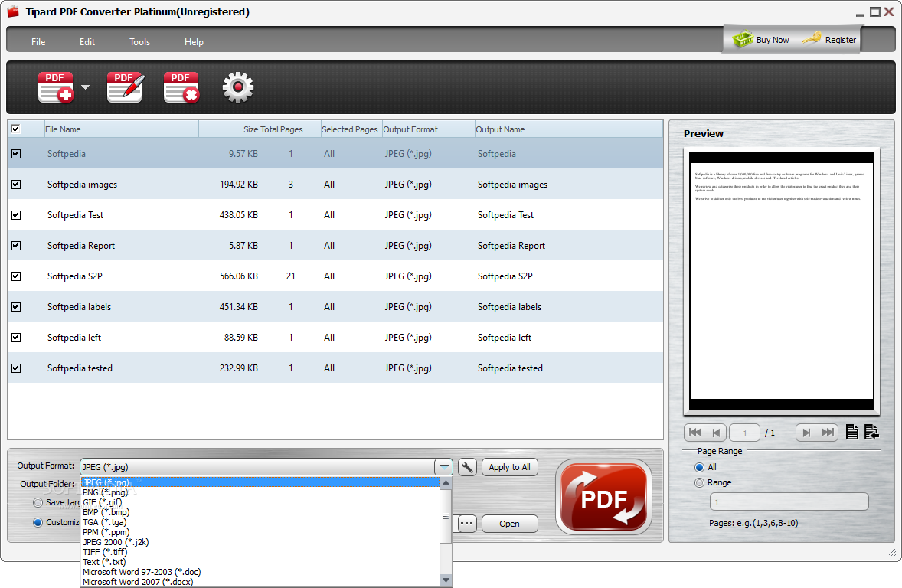Choose GIF (*.gif) from format list

click(x=260, y=502)
